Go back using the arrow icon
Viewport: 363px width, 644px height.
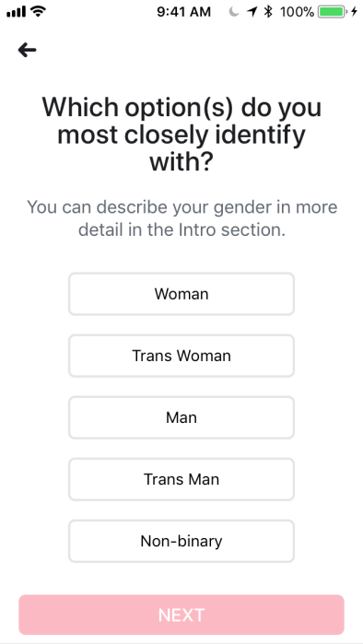coord(27,50)
